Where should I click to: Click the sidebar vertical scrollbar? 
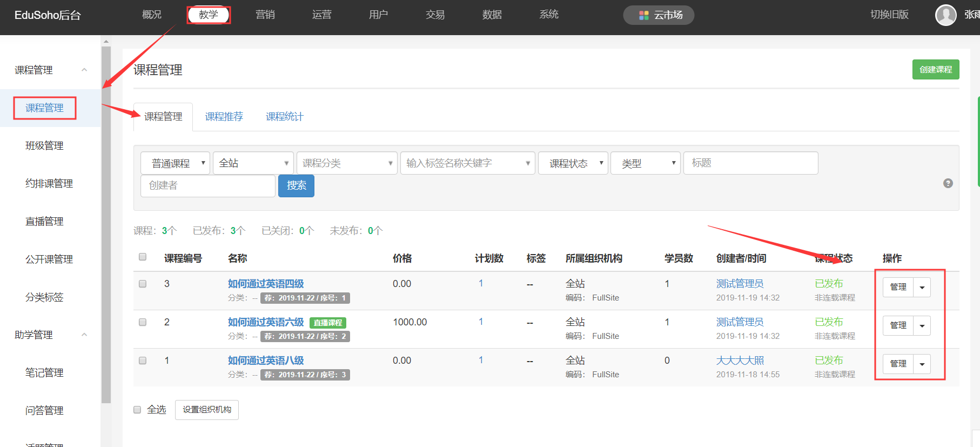(x=106, y=216)
